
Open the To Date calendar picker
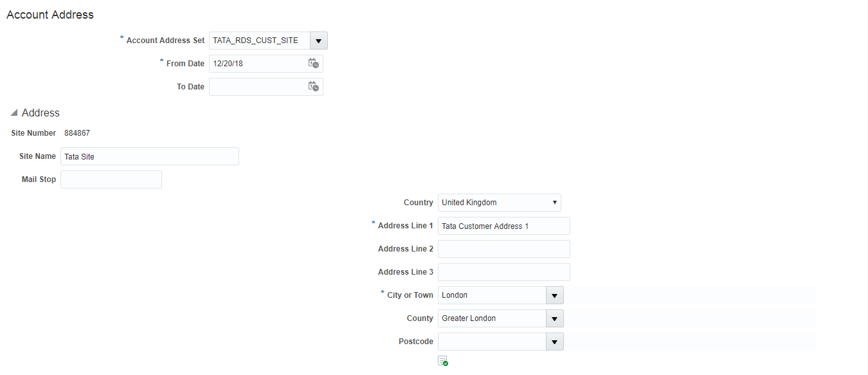(x=313, y=86)
